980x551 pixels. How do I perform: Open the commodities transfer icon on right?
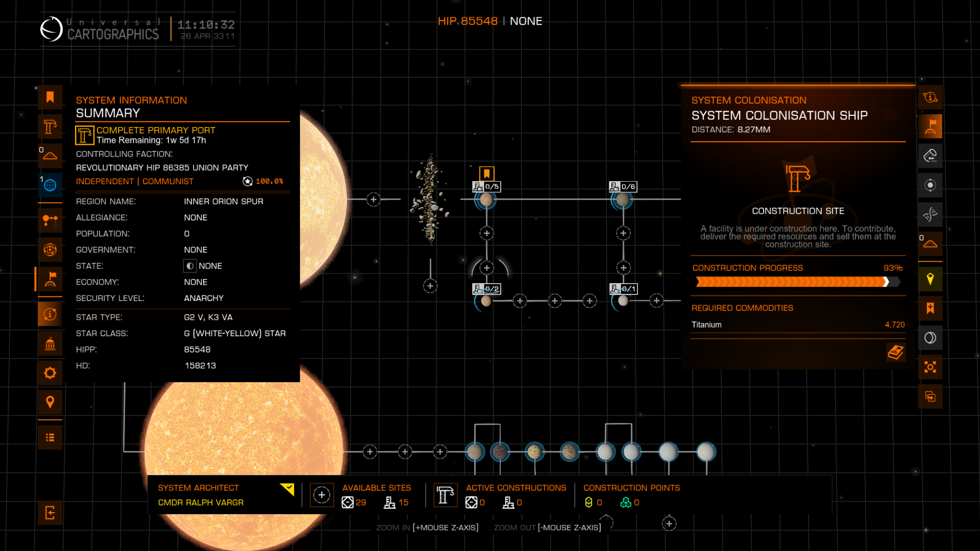[x=930, y=156]
